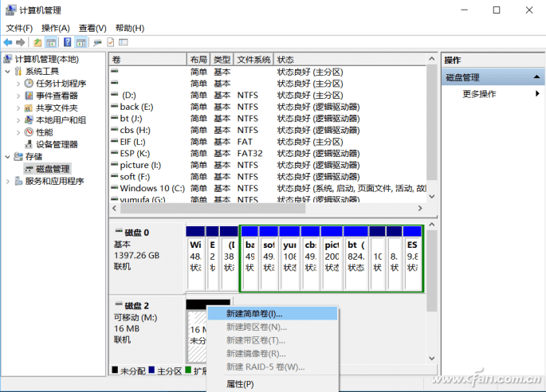The height and width of the screenshot is (392, 546).
Task: Expand the 服务和应用程序 node arrow
Action: tap(8, 181)
